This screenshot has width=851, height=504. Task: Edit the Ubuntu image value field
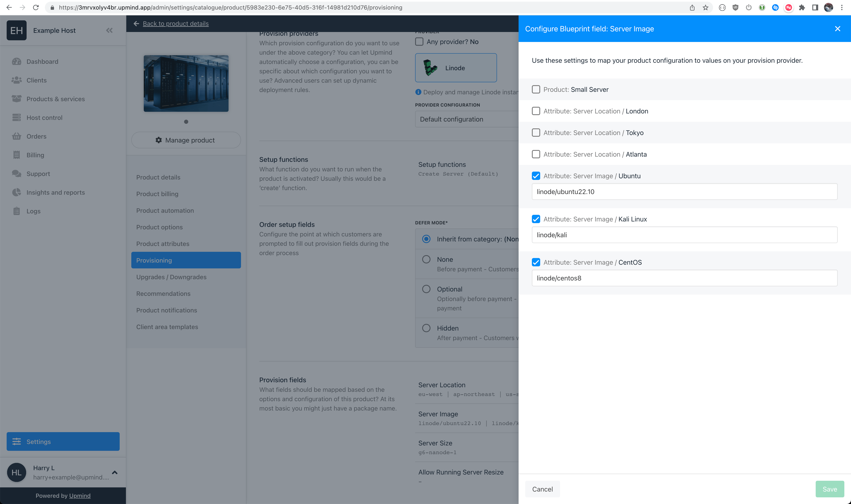(684, 192)
